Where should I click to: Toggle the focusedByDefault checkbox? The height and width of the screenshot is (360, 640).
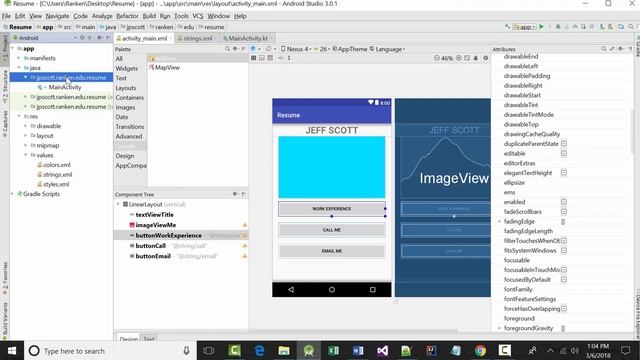[x=564, y=280]
